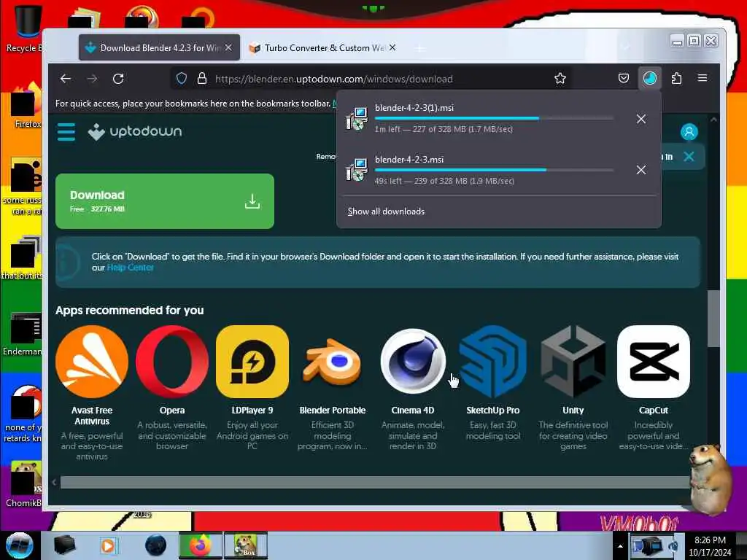Click the Uptodown logo
Viewport: 747px width, 560px height.
[135, 131]
